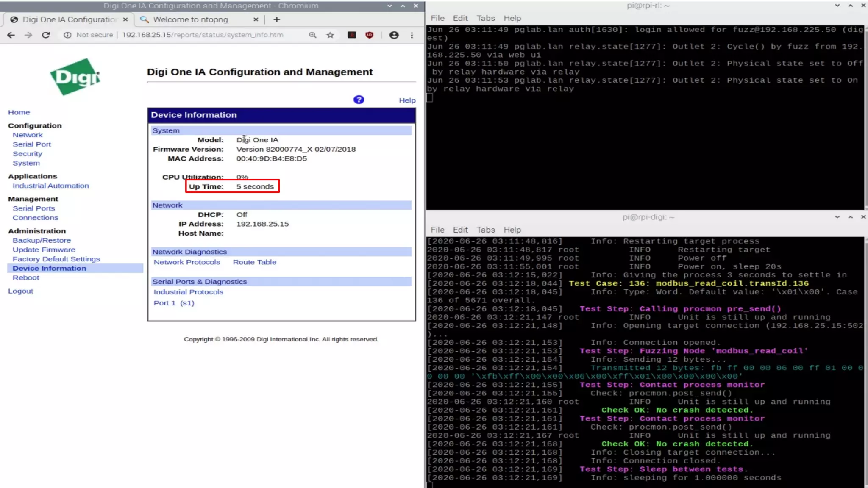Go to the Reboot administration page
This screenshot has width=868, height=488.
point(26,278)
